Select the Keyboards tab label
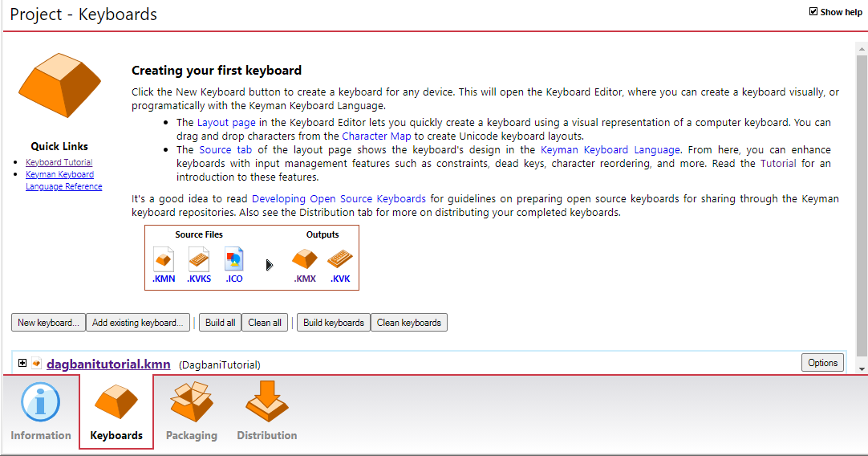Image resolution: width=868 pixels, height=456 pixels. tap(116, 435)
